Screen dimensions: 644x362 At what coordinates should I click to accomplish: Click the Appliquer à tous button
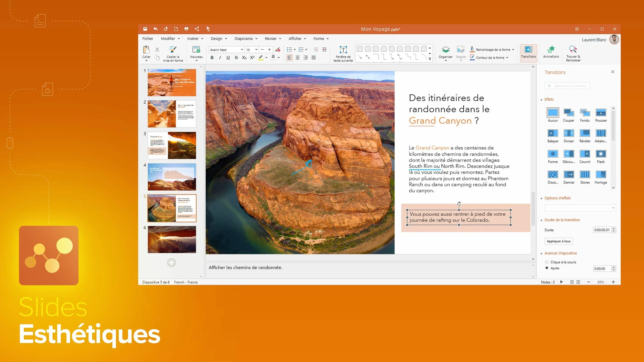558,241
